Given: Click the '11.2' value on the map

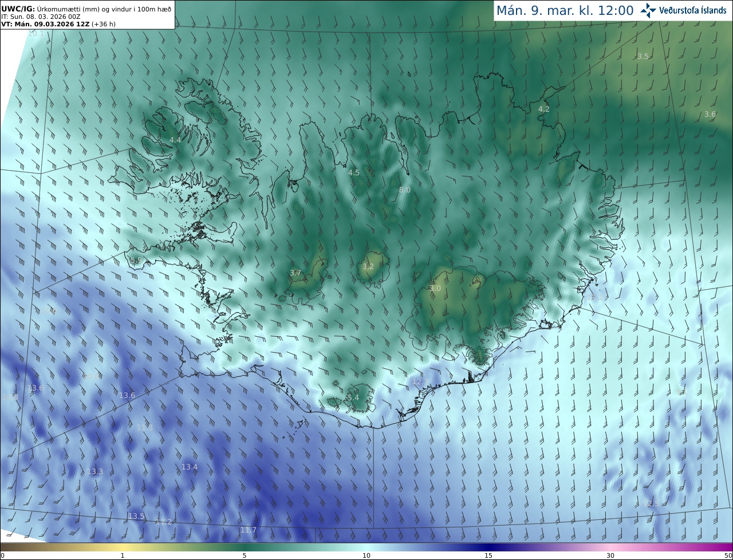Looking at the screenshot, I should (164, 522).
